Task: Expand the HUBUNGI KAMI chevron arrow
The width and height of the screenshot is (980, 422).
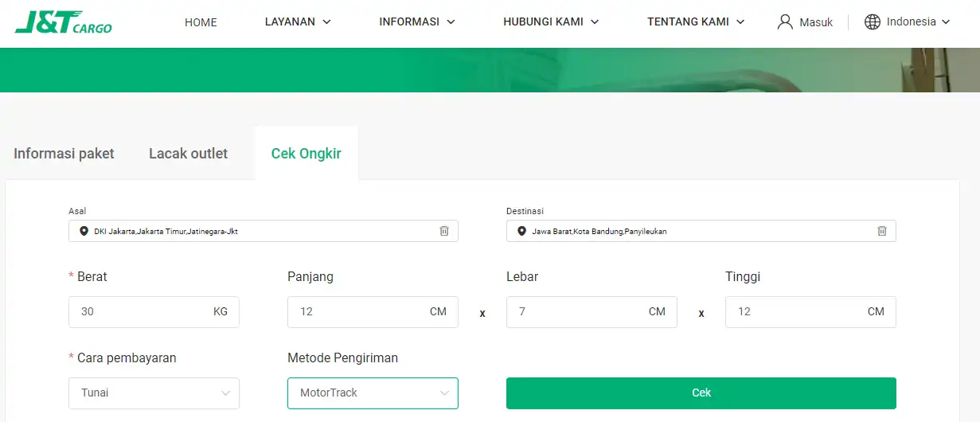Action: coord(595,22)
